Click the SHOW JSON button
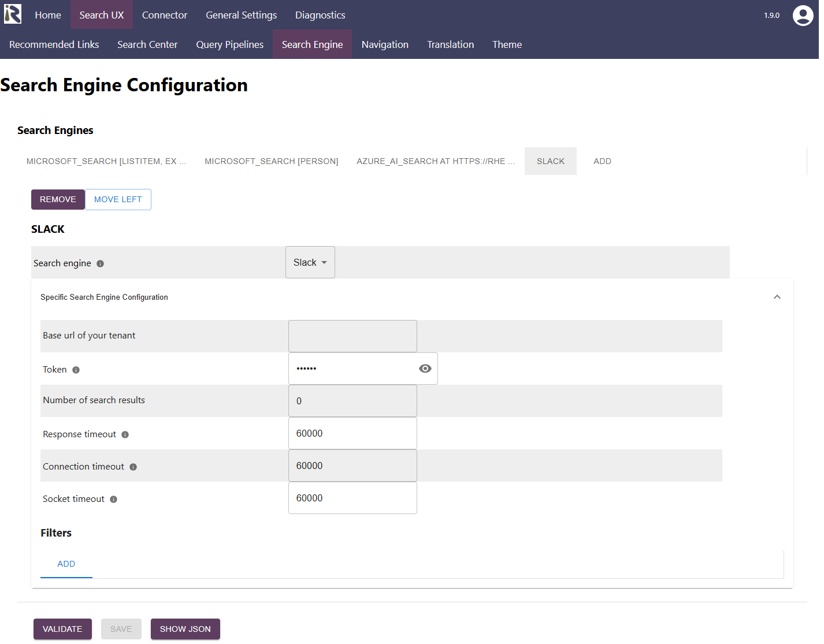The image size is (824, 644). point(185,629)
